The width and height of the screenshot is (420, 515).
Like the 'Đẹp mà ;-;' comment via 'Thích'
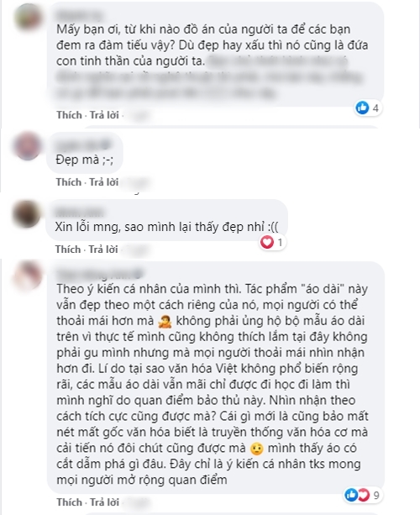click(69, 182)
